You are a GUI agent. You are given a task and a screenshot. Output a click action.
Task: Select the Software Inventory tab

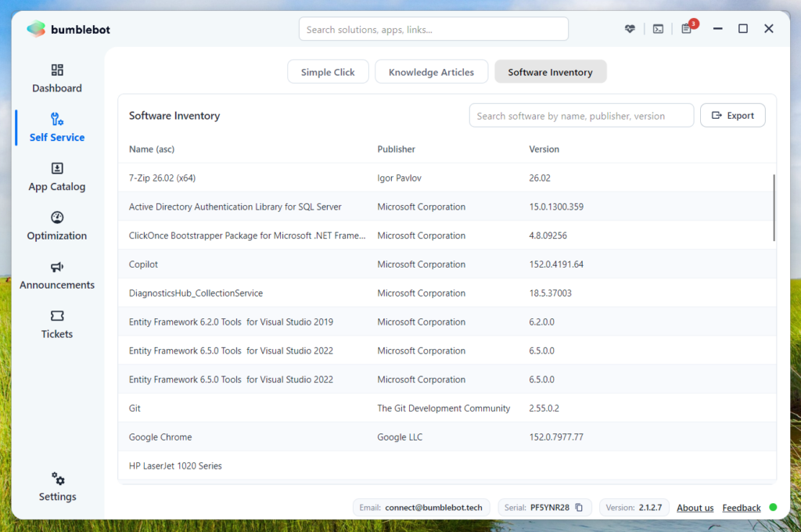coord(550,72)
